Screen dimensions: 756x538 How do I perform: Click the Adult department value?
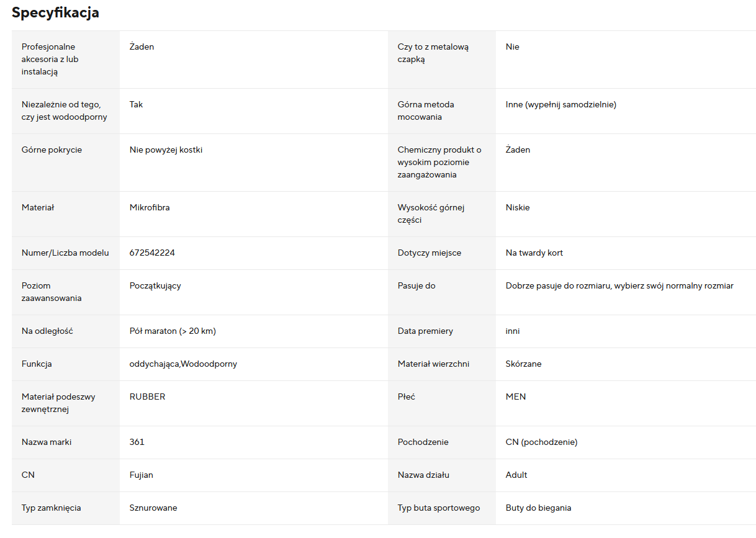[x=516, y=475]
